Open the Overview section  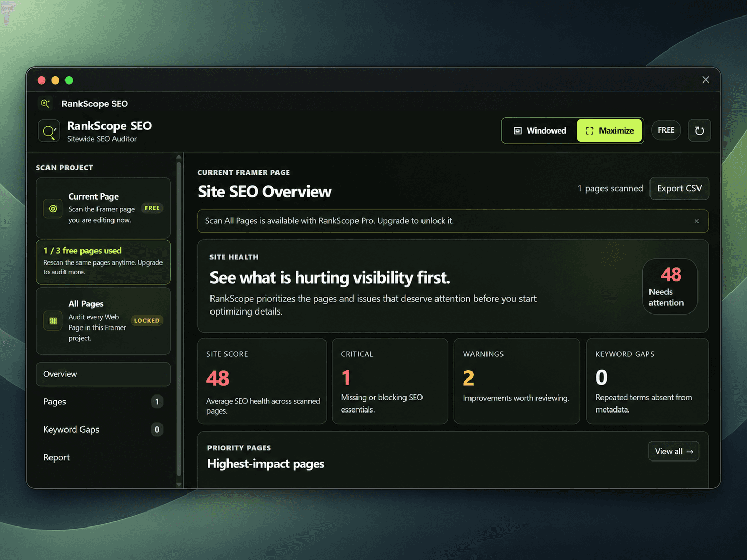point(103,374)
